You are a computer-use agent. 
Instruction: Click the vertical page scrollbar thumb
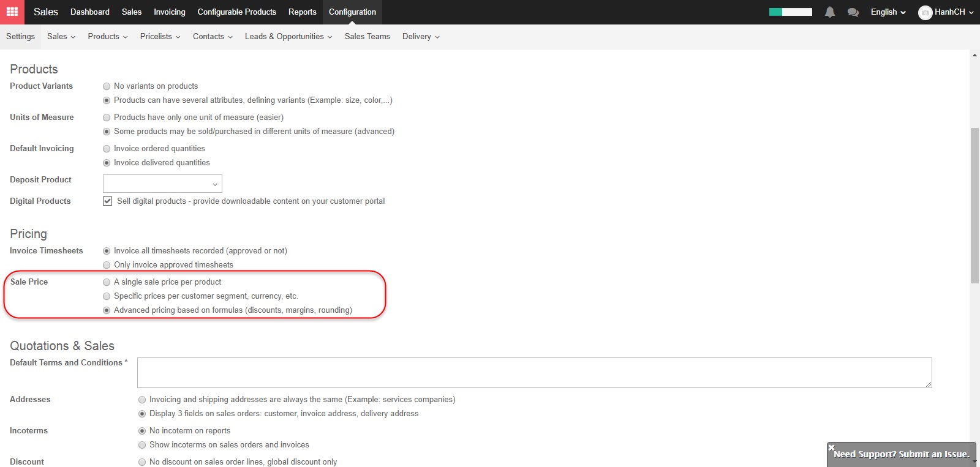coord(975,205)
